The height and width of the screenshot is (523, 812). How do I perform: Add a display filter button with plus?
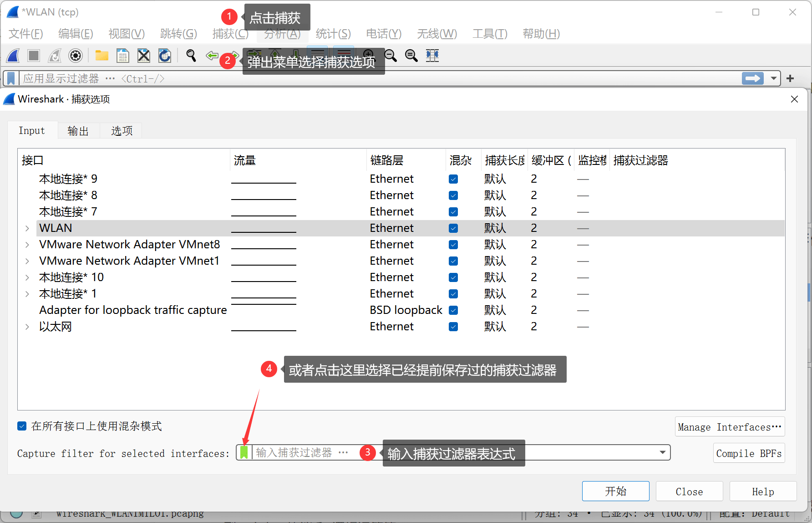coord(790,78)
